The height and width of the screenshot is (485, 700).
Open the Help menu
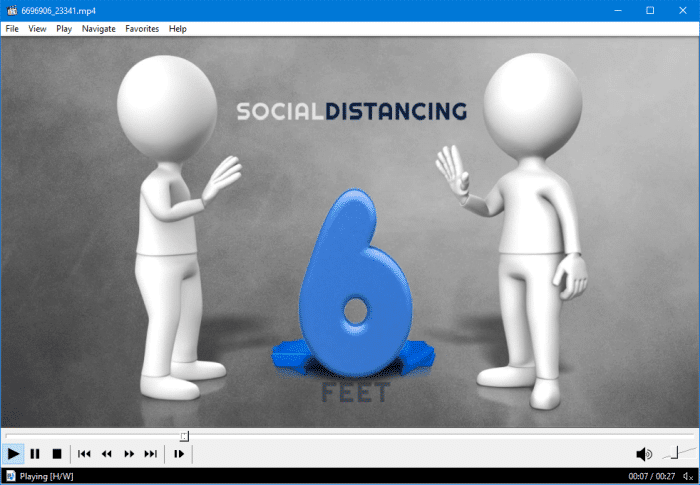[178, 29]
